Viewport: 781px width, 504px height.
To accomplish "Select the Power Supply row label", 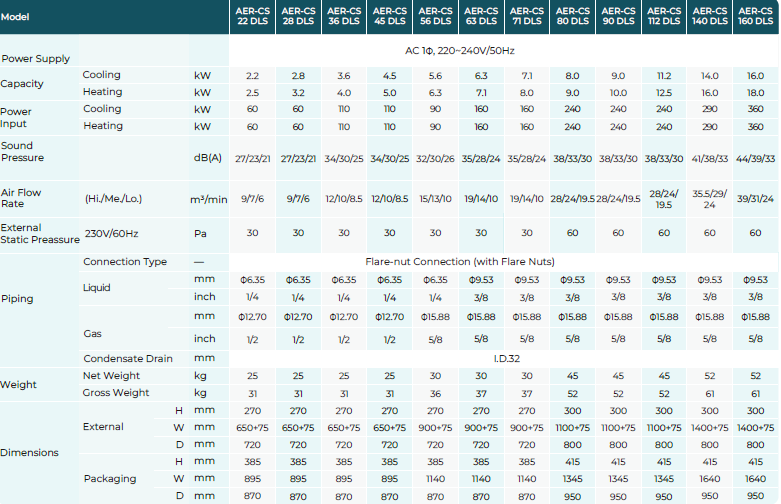I will (36, 59).
